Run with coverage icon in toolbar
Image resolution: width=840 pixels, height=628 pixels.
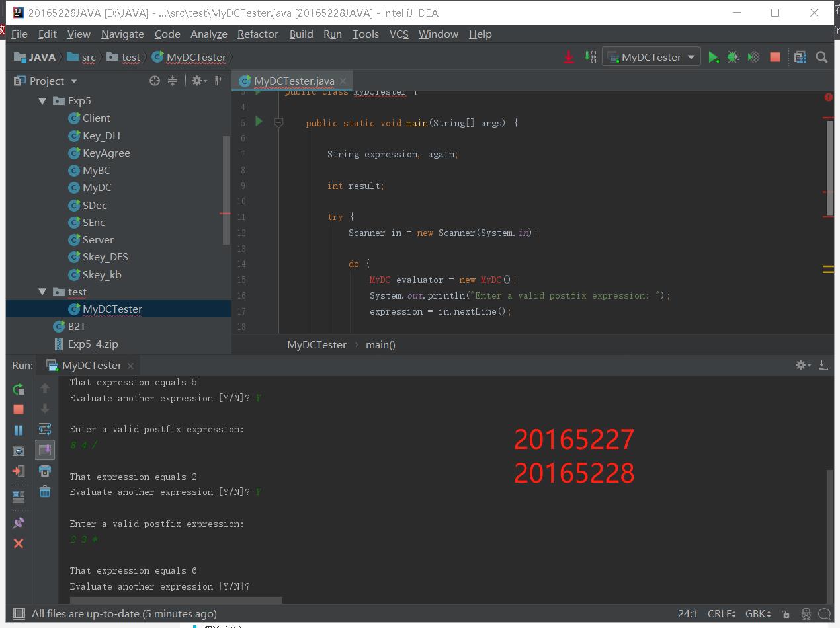(753, 58)
